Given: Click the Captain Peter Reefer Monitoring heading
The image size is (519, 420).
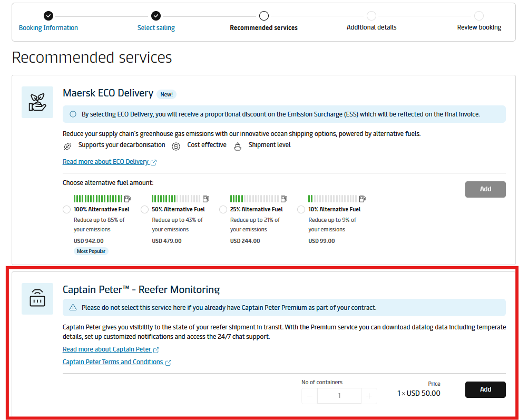Looking at the screenshot, I should coord(141,290).
